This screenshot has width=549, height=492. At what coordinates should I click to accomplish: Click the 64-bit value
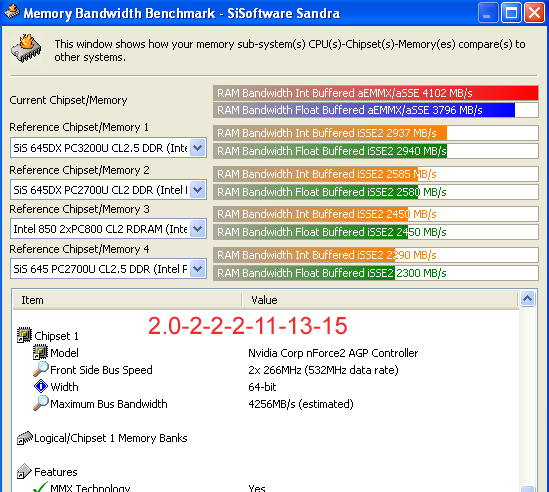pyautogui.click(x=262, y=387)
